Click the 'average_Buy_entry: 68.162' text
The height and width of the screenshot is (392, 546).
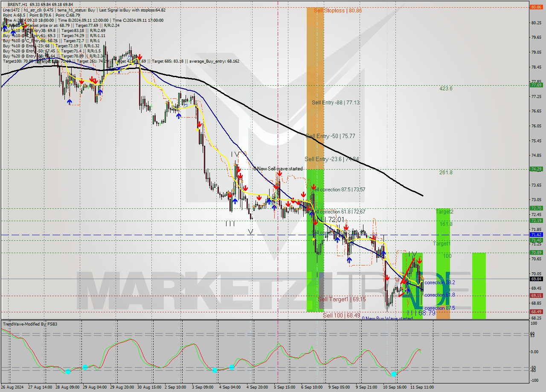coord(213,61)
